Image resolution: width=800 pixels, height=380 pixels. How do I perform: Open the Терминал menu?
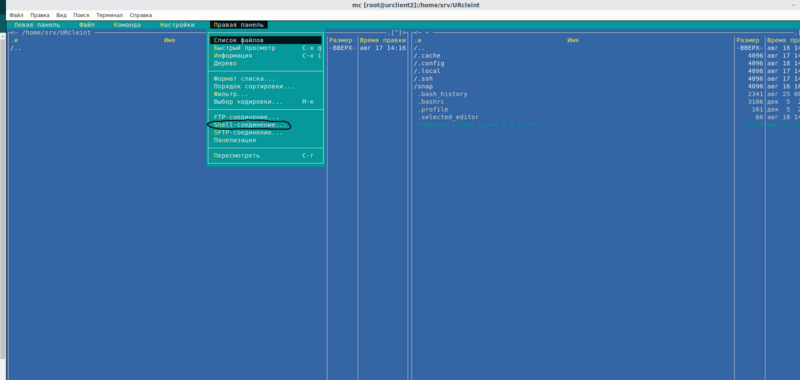click(110, 15)
